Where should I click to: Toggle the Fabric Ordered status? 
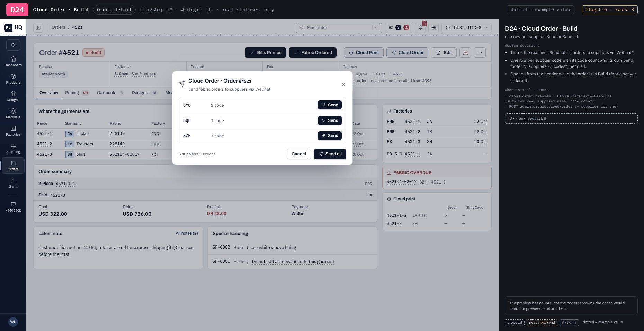point(313,53)
